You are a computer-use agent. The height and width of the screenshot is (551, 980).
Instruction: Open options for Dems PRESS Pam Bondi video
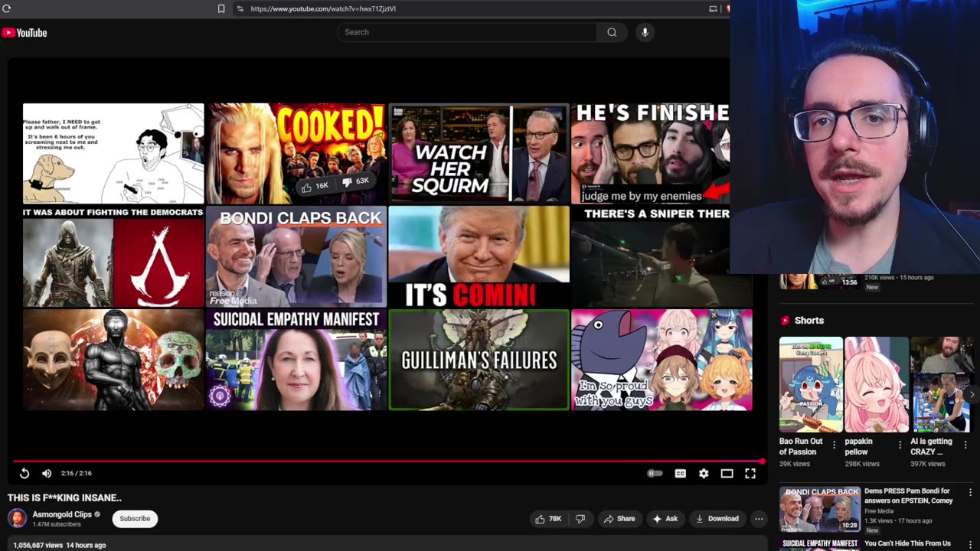tap(970, 493)
